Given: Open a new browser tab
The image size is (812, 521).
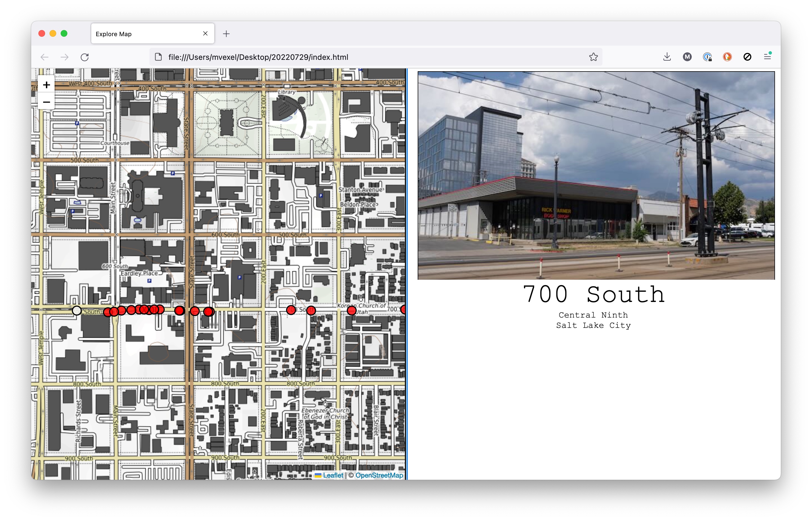Looking at the screenshot, I should [x=226, y=34].
